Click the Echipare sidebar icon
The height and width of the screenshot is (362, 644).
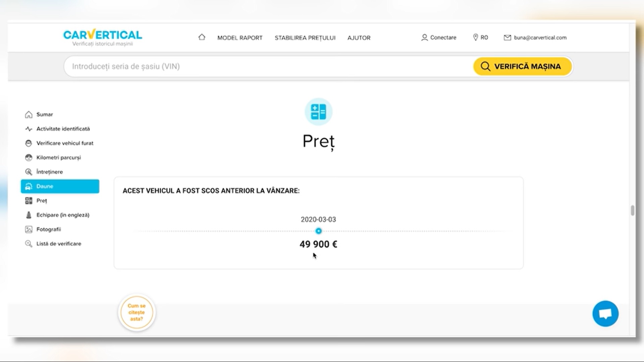[29, 215]
